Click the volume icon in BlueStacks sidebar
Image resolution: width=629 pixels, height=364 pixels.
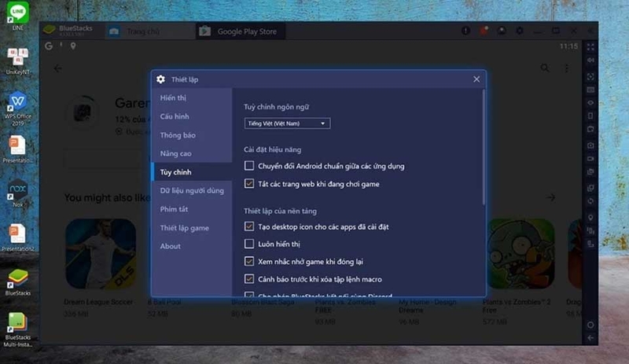click(590, 61)
